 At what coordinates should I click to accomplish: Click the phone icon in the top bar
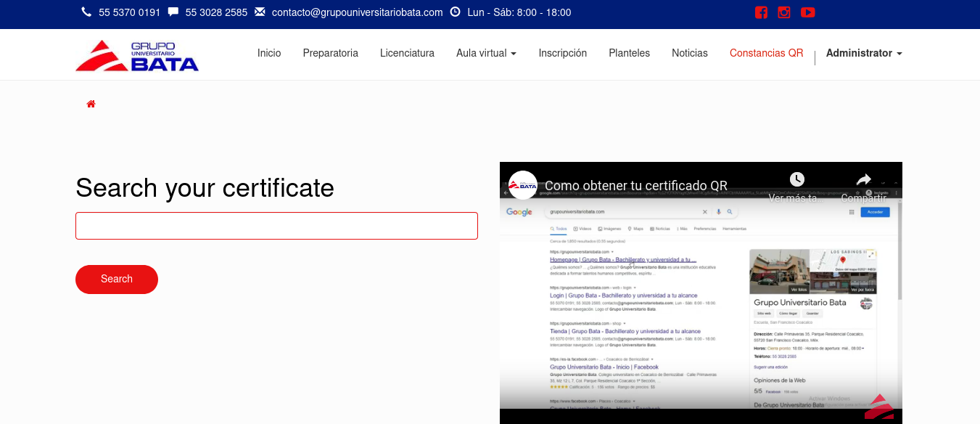87,12
